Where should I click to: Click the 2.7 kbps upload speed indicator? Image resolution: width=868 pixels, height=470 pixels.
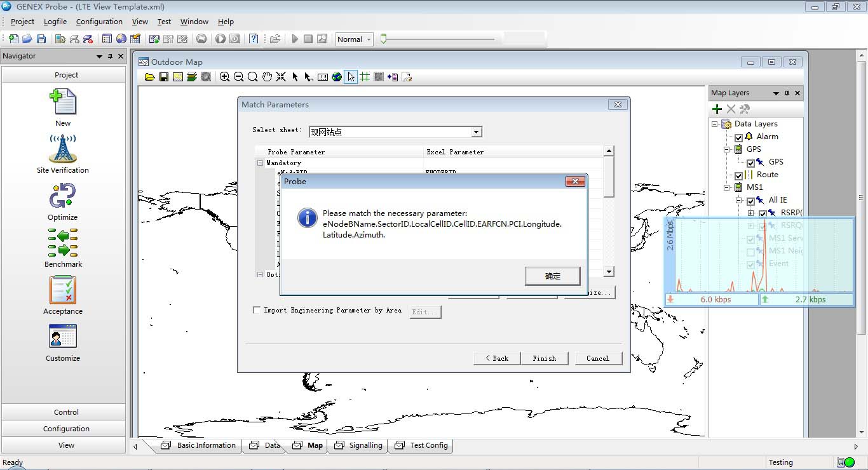click(806, 299)
